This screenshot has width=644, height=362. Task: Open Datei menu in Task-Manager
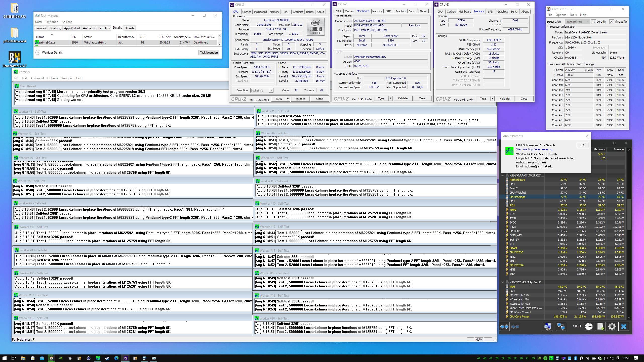[38, 22]
